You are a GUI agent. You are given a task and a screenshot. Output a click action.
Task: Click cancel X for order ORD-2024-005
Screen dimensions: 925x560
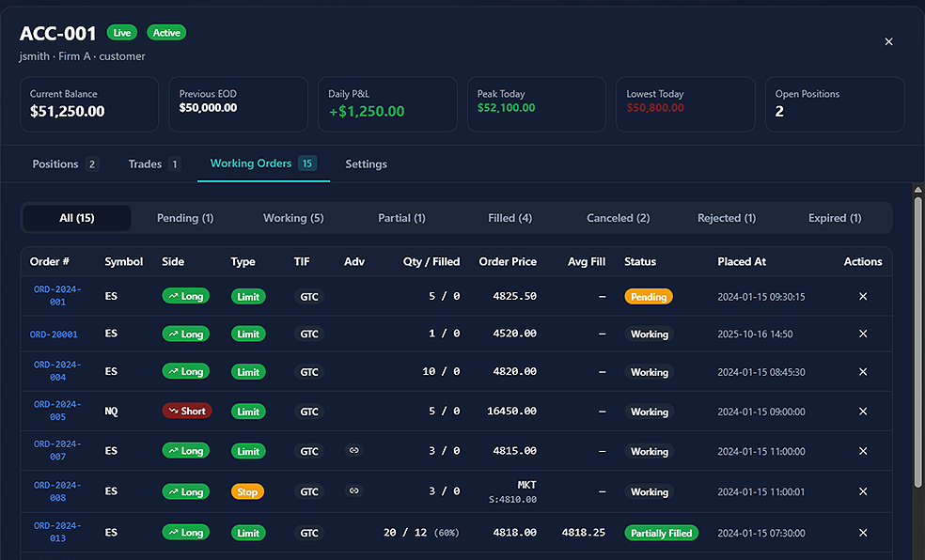point(863,412)
